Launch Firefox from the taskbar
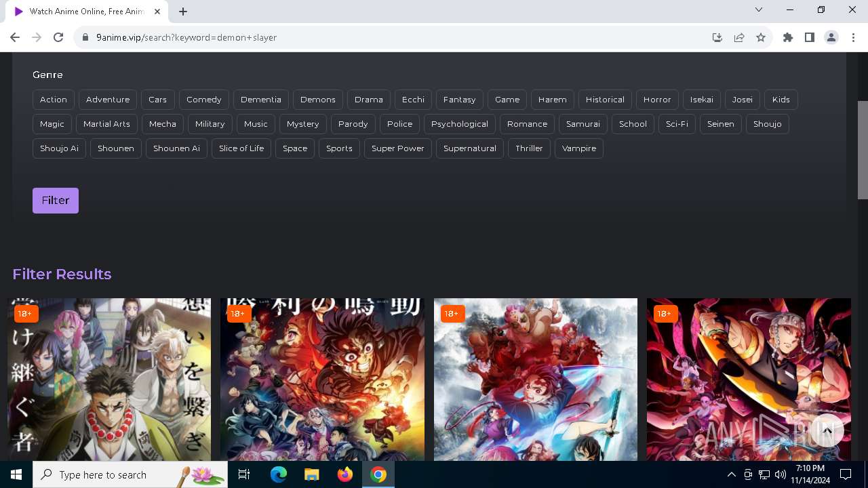 point(345,474)
